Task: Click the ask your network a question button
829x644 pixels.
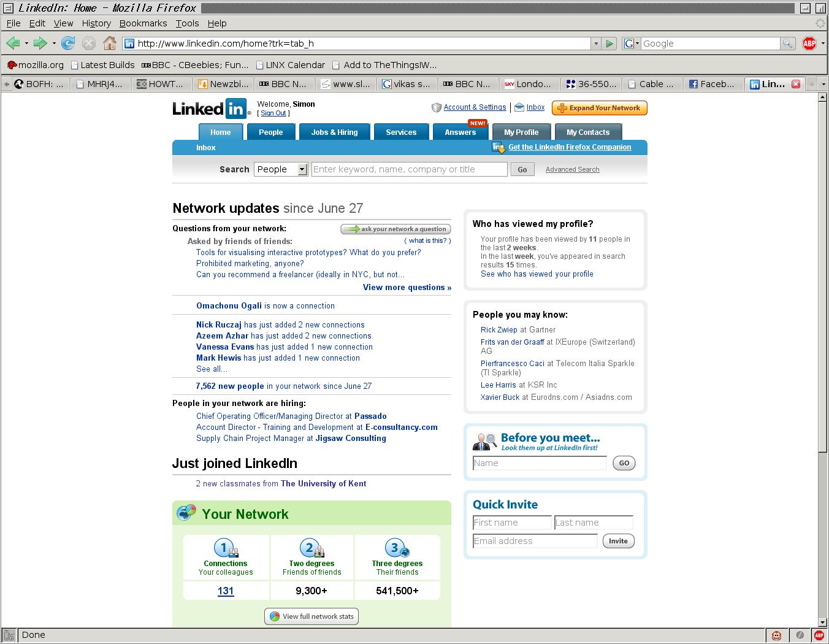Action: 396,229
